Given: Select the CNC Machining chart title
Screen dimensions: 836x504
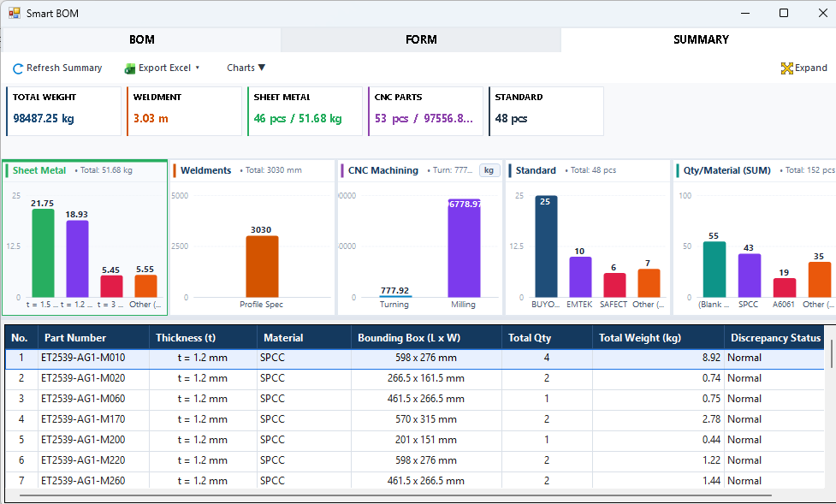Looking at the screenshot, I should tap(382, 170).
